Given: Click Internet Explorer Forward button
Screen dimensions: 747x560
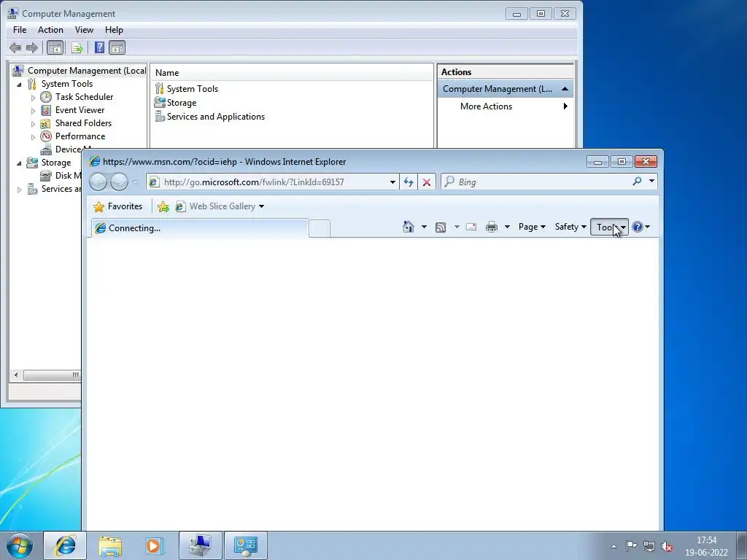Looking at the screenshot, I should click(x=119, y=182).
